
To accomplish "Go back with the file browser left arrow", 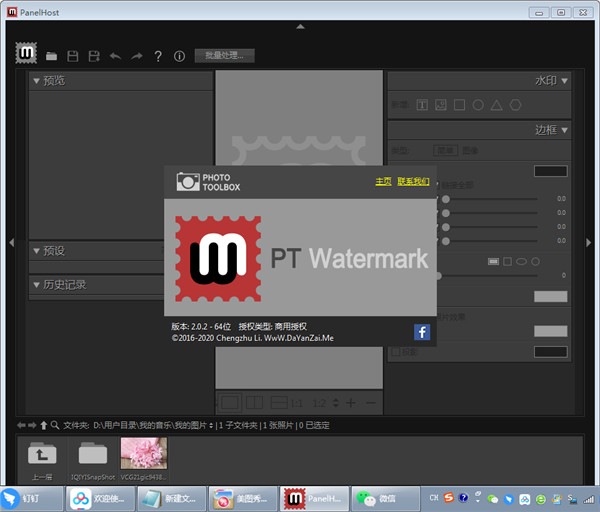I will coord(21,425).
